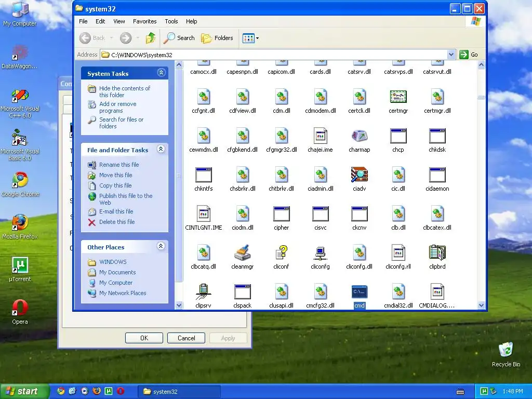
Task: Click the Up folder toolbar icon
Action: point(151,38)
